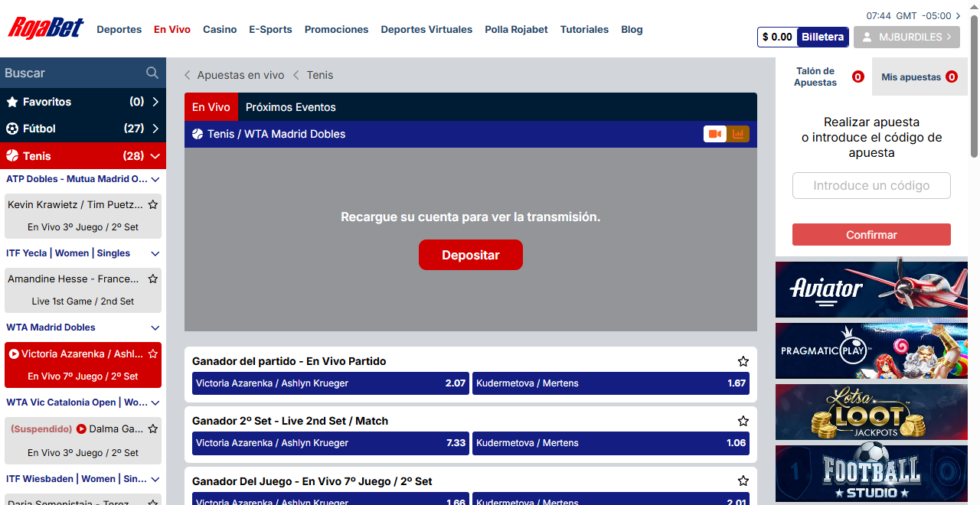Click the back arrow before Tenis breadcrumb

[x=296, y=75]
